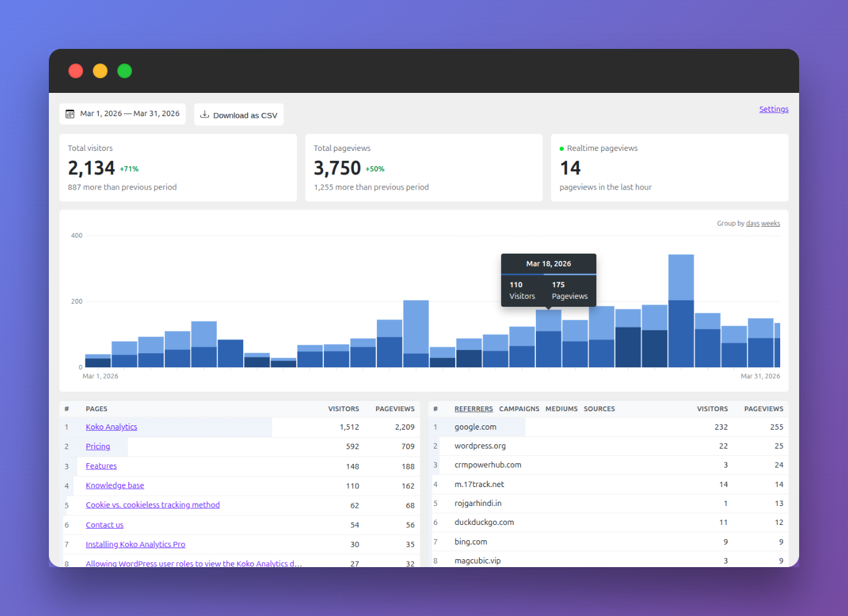The height and width of the screenshot is (616, 848).
Task: Open the Koko Analytics page link
Action: (x=111, y=427)
